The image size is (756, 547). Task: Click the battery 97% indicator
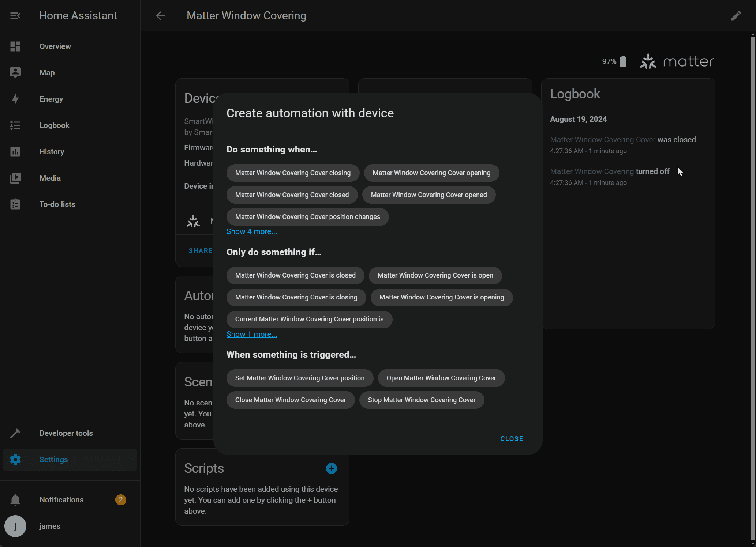click(x=614, y=61)
